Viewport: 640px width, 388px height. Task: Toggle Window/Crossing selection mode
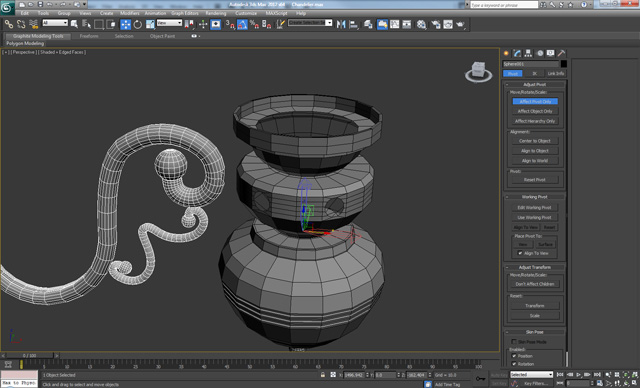tap(111, 24)
